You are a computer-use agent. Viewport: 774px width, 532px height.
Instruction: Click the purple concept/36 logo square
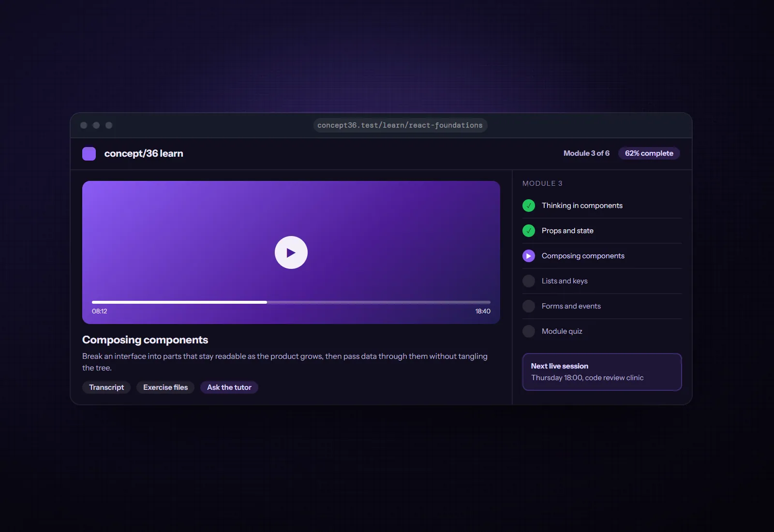click(x=89, y=154)
